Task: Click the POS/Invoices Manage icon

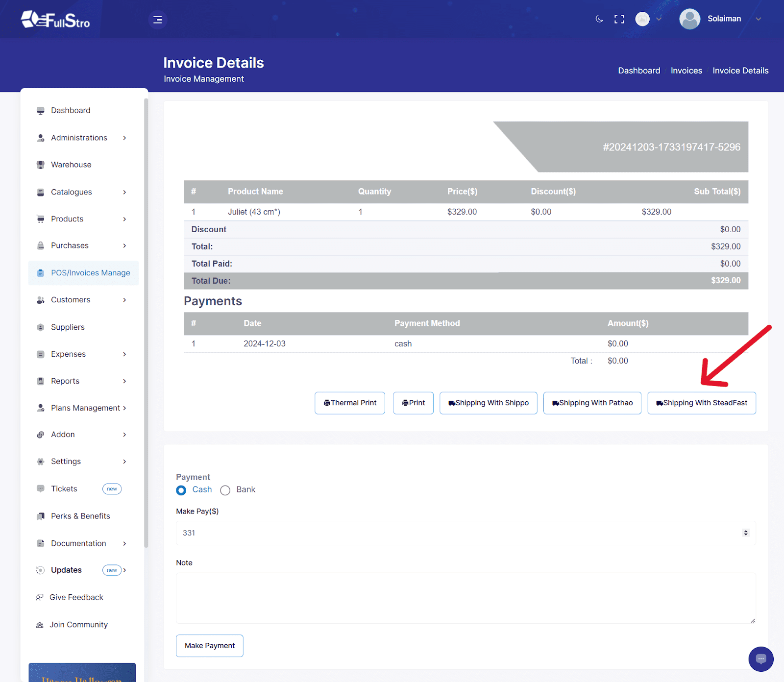Action: click(41, 273)
